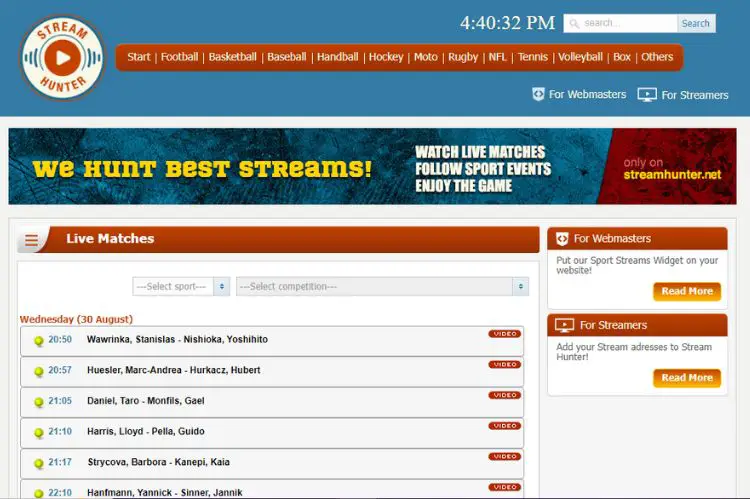Open the Box section
The image size is (750, 499).
tap(622, 57)
